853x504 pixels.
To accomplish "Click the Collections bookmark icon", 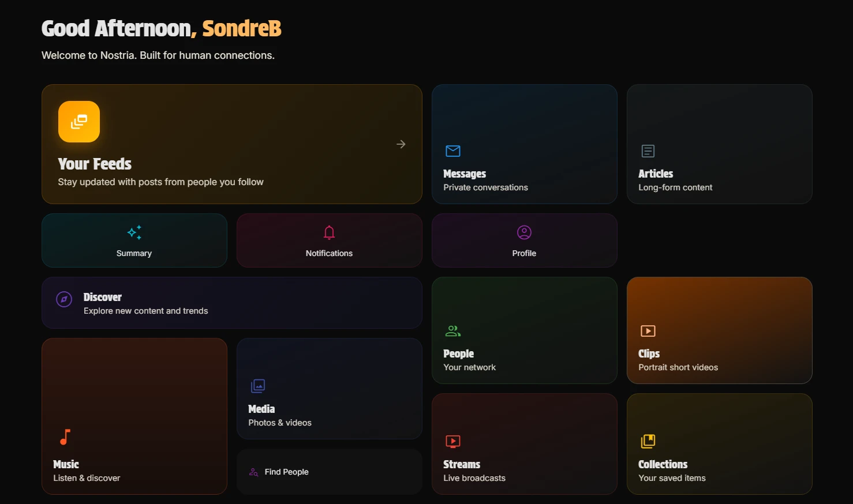I will 648,441.
